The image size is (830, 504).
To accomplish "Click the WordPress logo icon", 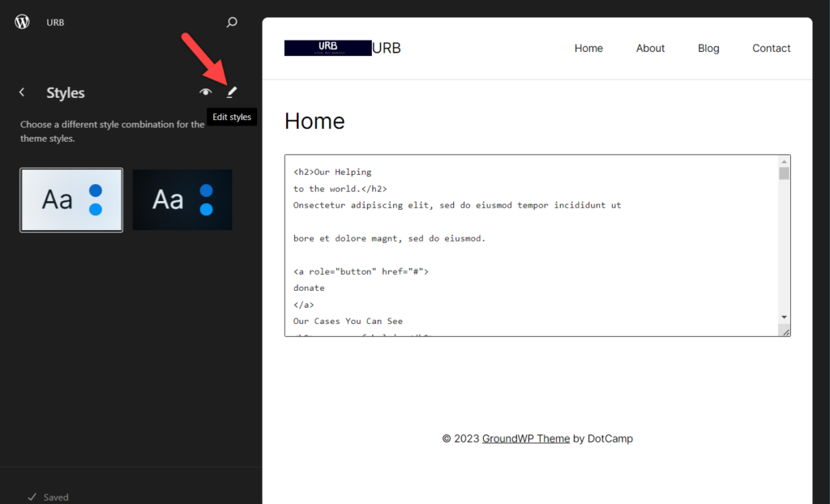I will pyautogui.click(x=21, y=22).
